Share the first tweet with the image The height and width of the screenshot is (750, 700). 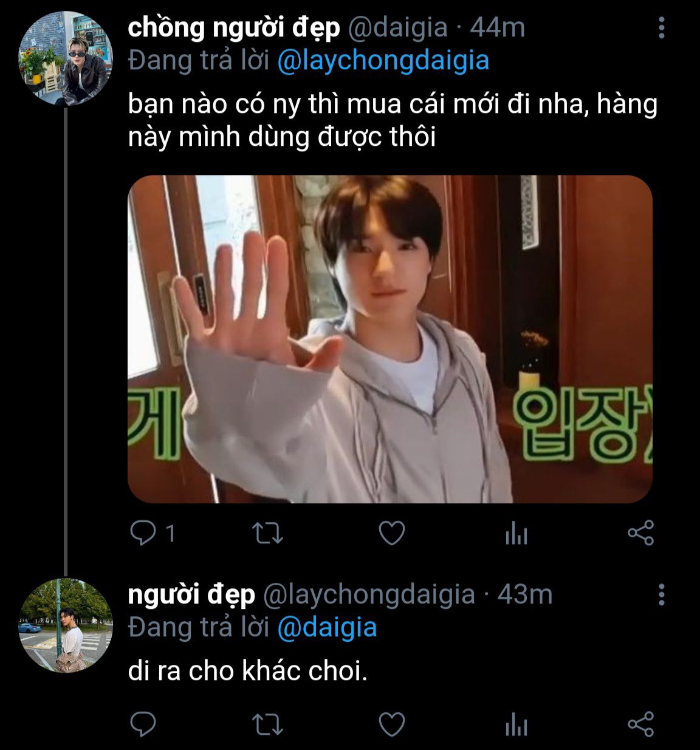coord(640,534)
